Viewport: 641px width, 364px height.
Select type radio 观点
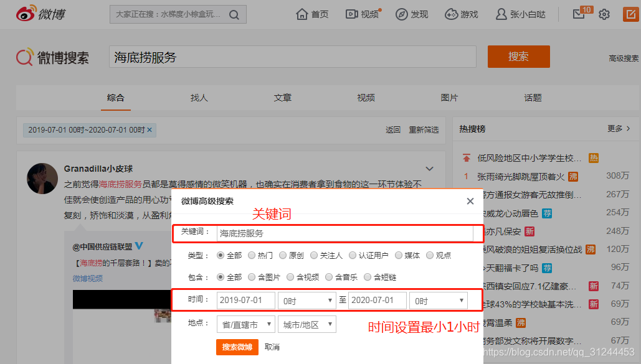point(430,255)
